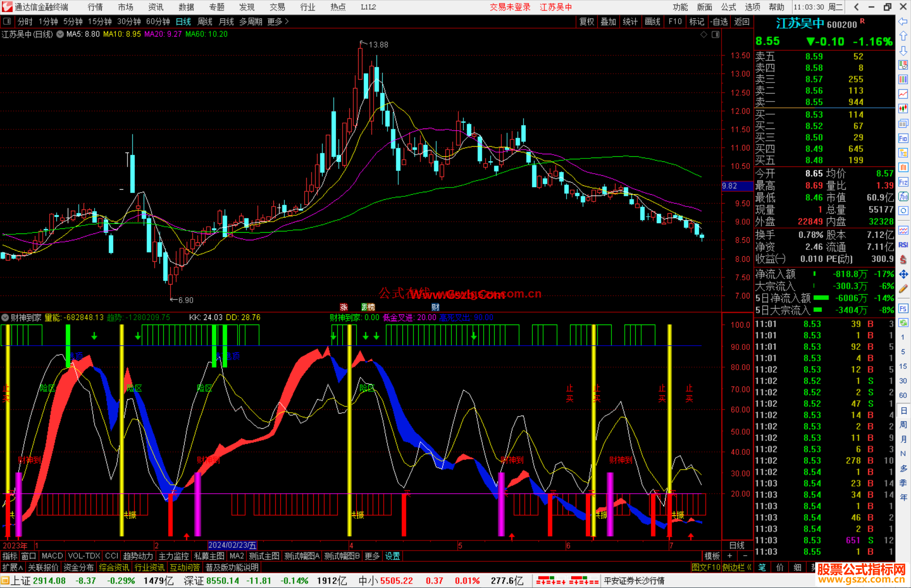Expand the 扩展 panel at the bottom left
The width and height of the screenshot is (911, 588).
(x=12, y=567)
